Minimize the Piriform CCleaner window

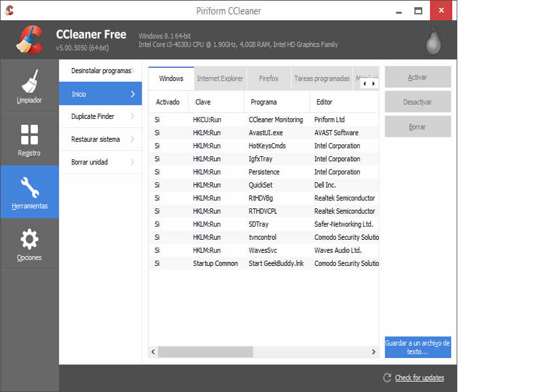point(399,11)
